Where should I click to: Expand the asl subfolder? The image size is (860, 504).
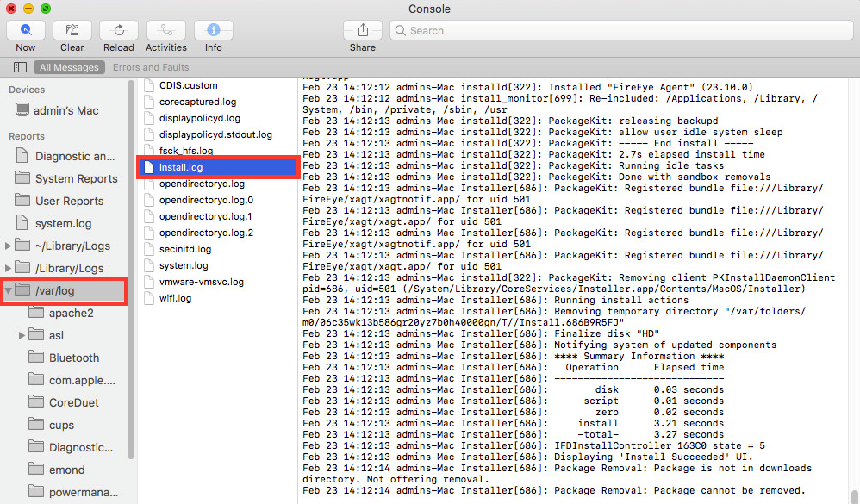coord(22,336)
